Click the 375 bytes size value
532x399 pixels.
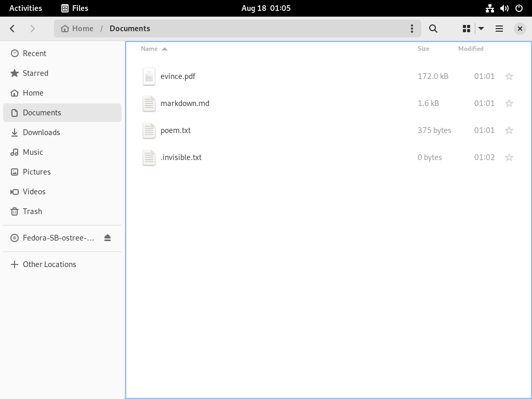(434, 130)
